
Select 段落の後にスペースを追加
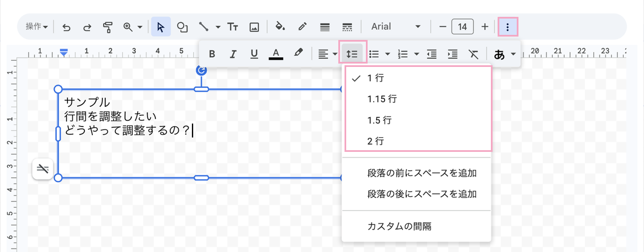coord(417,193)
